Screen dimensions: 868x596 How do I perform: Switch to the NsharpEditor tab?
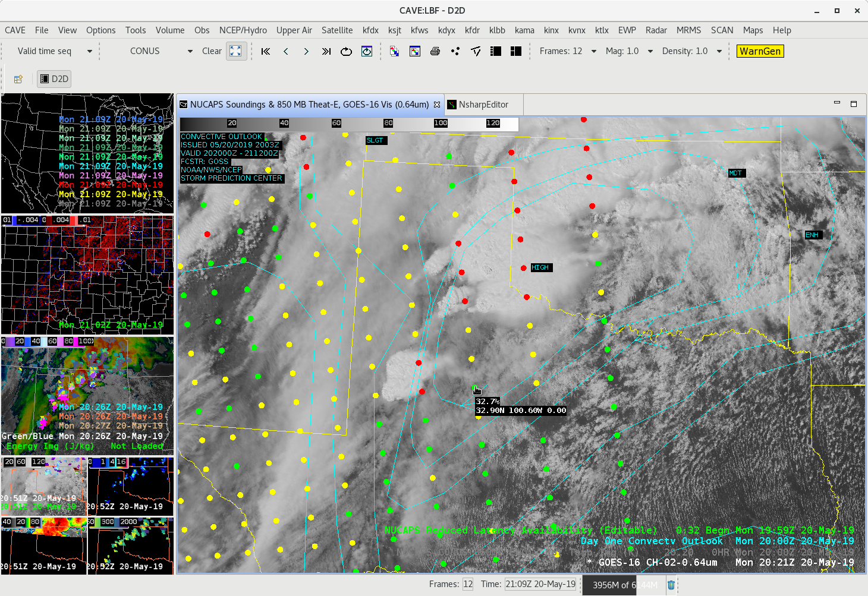(483, 105)
